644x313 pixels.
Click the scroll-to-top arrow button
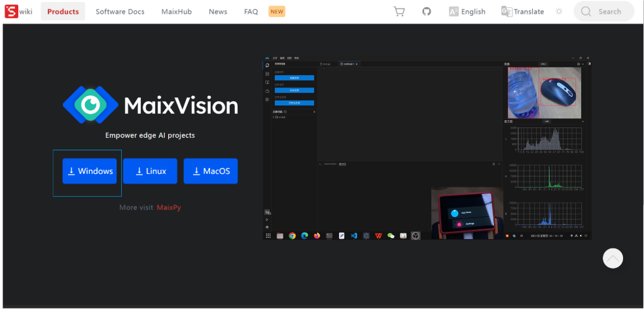pos(613,259)
